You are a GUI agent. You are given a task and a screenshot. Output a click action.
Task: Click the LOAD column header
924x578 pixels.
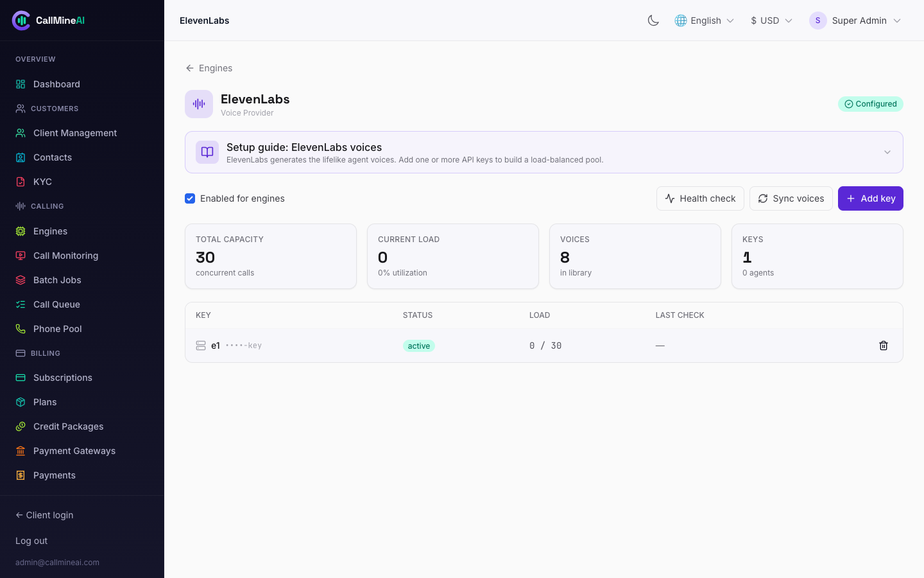click(x=540, y=315)
